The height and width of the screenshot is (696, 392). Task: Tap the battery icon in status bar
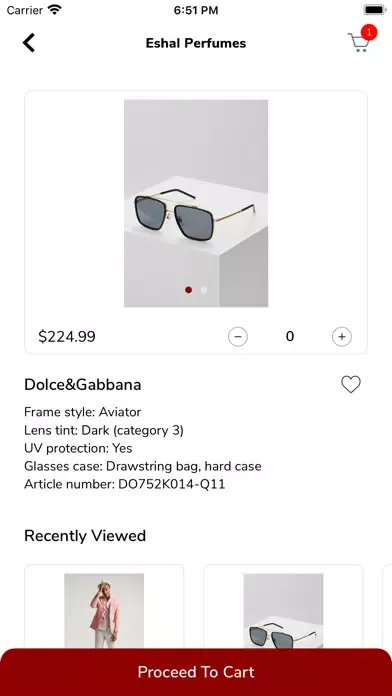tap(375, 10)
